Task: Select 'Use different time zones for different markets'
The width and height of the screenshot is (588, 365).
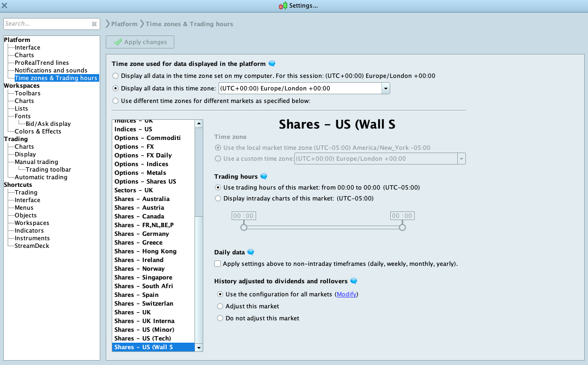Action: [116, 101]
